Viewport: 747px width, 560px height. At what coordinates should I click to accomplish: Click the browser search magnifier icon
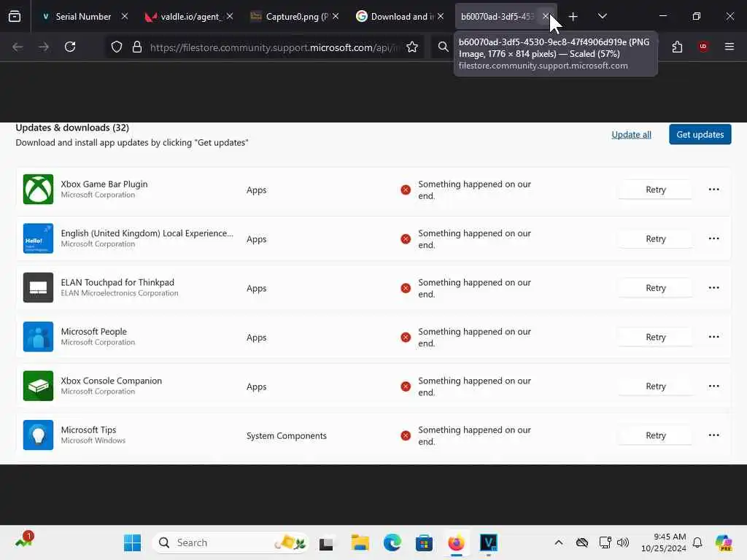[x=443, y=47]
